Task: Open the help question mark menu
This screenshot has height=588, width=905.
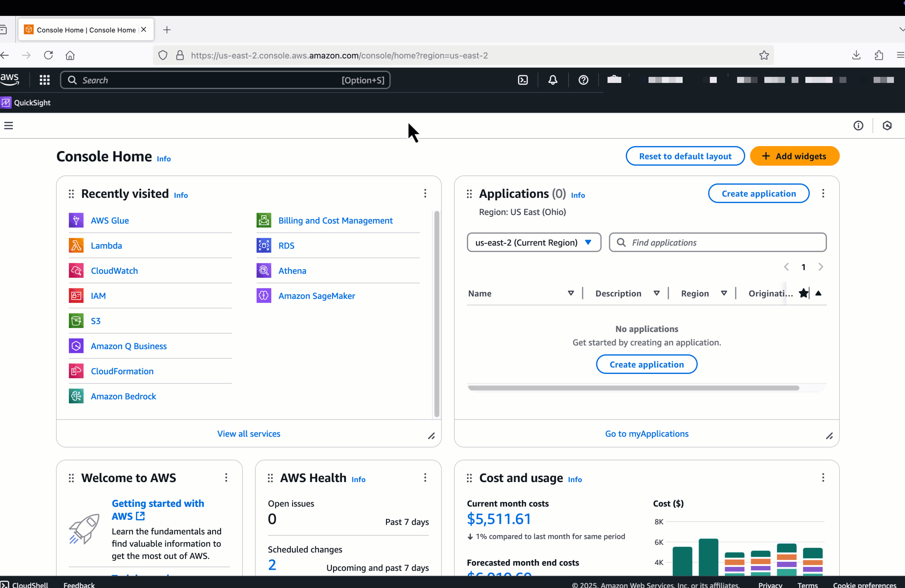Action: (x=583, y=80)
